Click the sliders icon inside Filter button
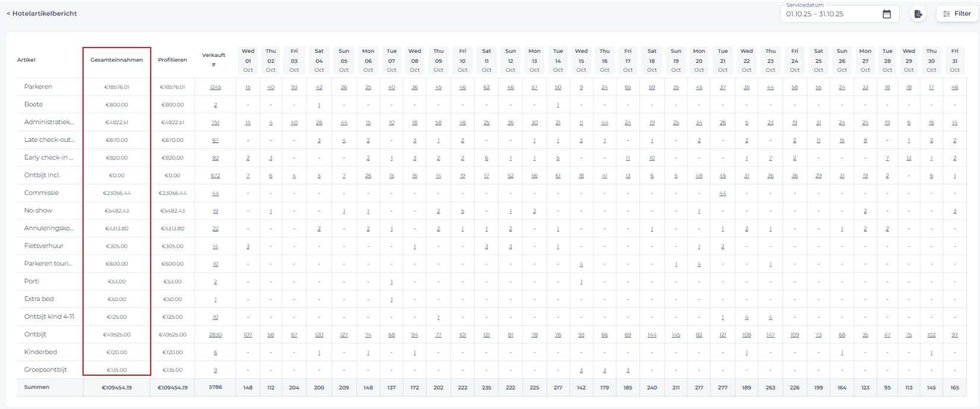980x409 pixels. [x=946, y=14]
